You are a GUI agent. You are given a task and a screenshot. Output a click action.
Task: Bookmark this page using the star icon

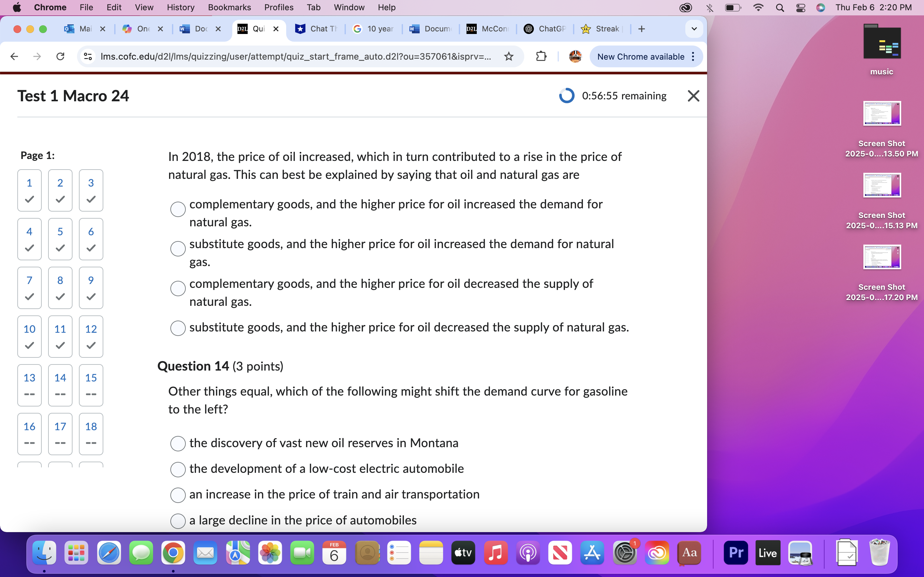(x=509, y=56)
